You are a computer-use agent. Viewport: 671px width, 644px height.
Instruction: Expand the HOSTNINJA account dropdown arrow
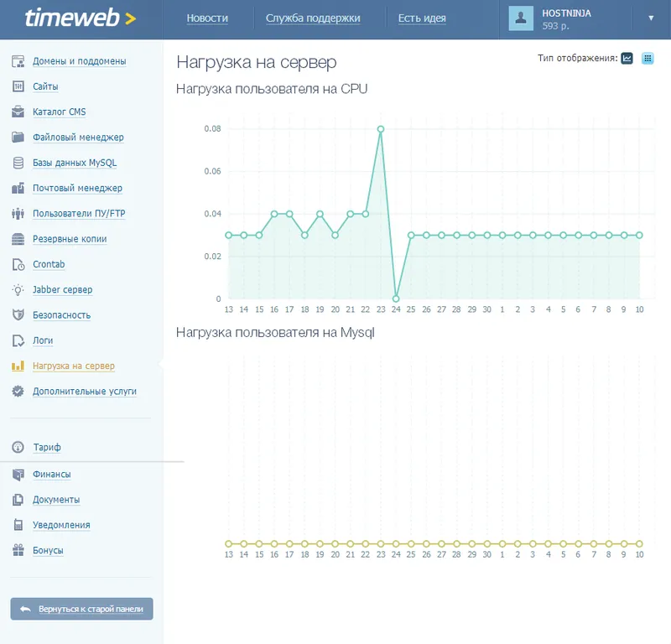(651, 18)
